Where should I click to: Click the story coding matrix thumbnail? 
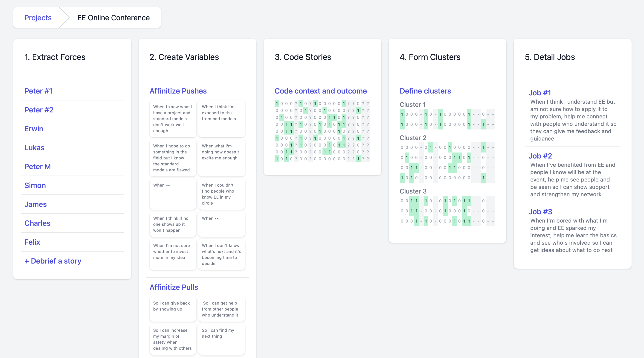click(x=322, y=131)
